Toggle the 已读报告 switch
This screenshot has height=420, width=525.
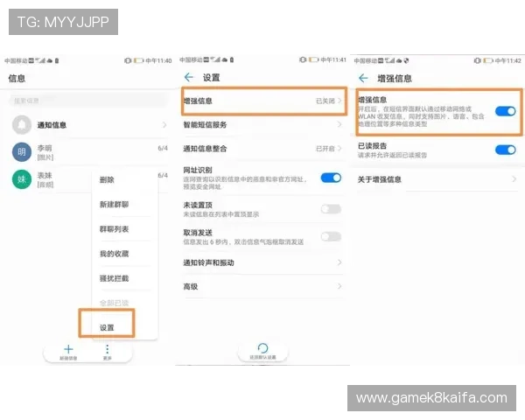point(505,150)
